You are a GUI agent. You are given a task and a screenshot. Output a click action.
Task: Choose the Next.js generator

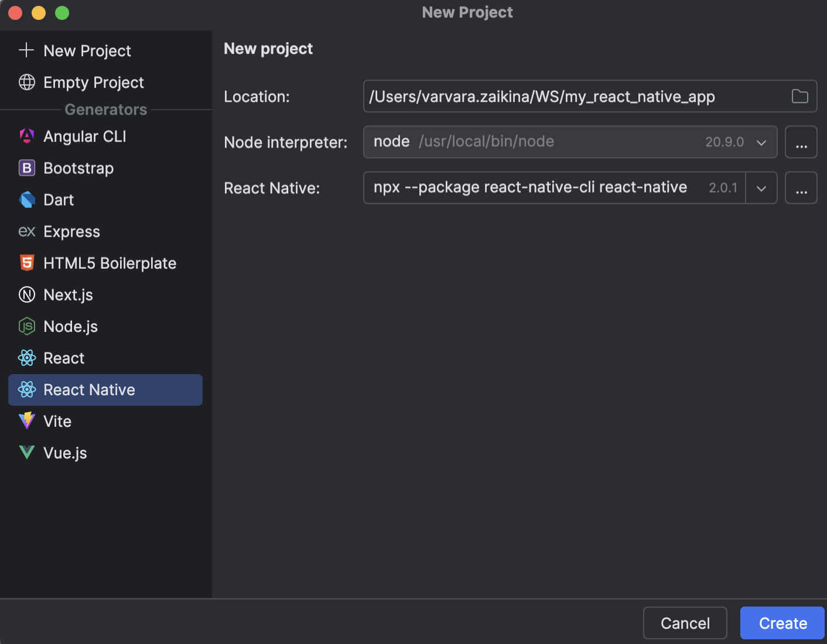coord(69,294)
